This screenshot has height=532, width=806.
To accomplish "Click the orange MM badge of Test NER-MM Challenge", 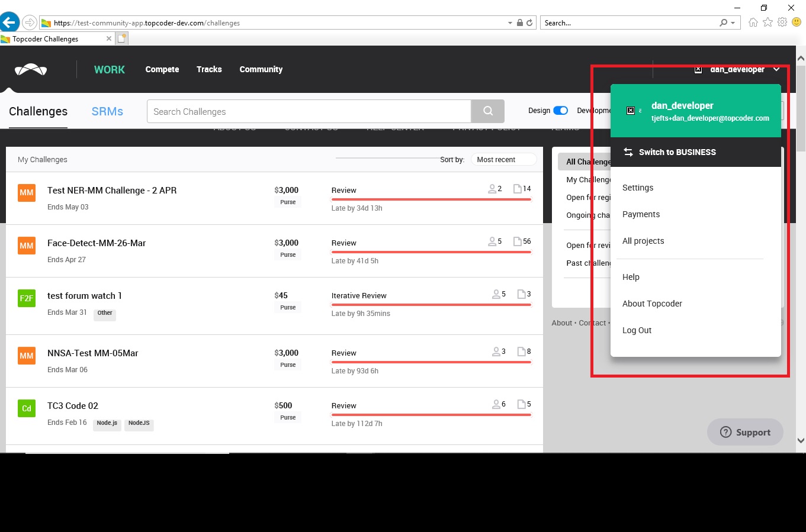I will point(27,192).
